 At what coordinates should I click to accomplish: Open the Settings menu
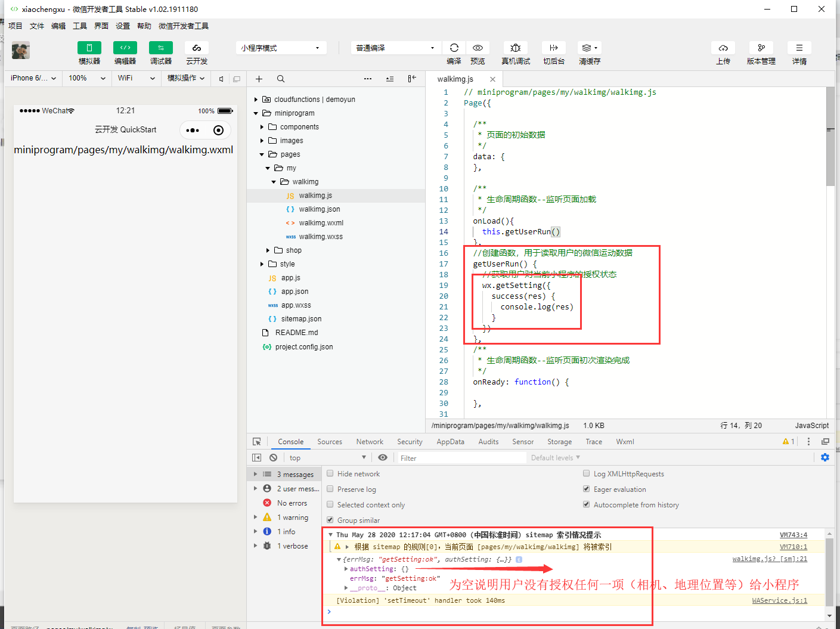pyautogui.click(x=123, y=26)
